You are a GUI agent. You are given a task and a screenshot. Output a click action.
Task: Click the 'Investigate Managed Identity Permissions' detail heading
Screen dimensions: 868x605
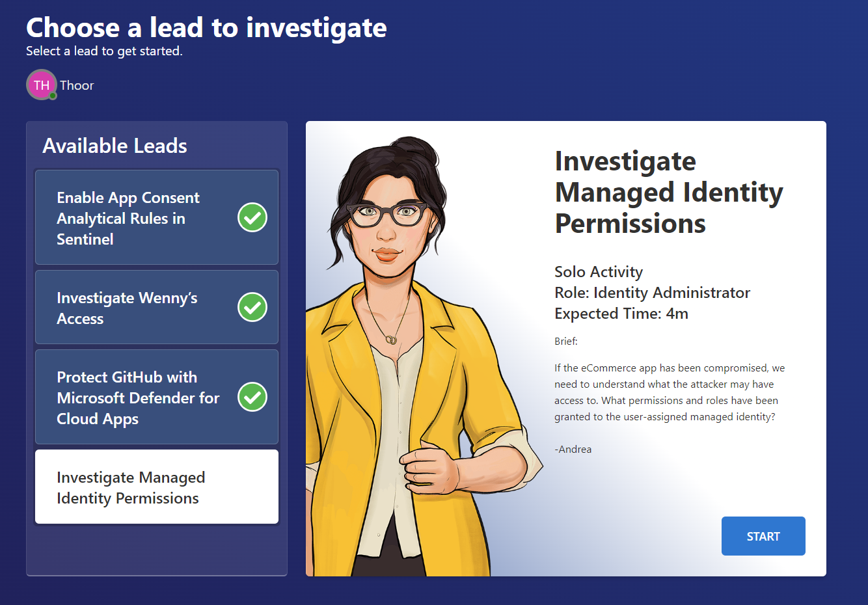pos(669,192)
